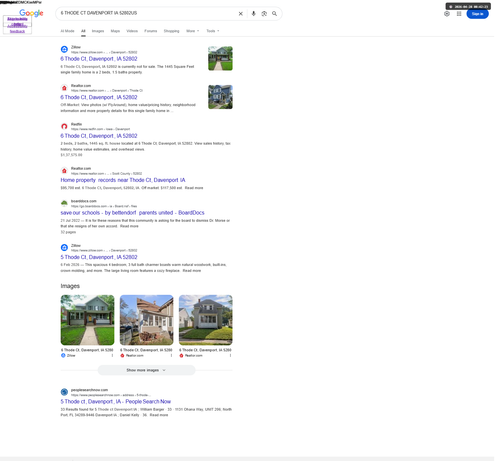Open quick settings icon beside apps grid
Viewport: 500px width, 461px height.
(x=447, y=14)
